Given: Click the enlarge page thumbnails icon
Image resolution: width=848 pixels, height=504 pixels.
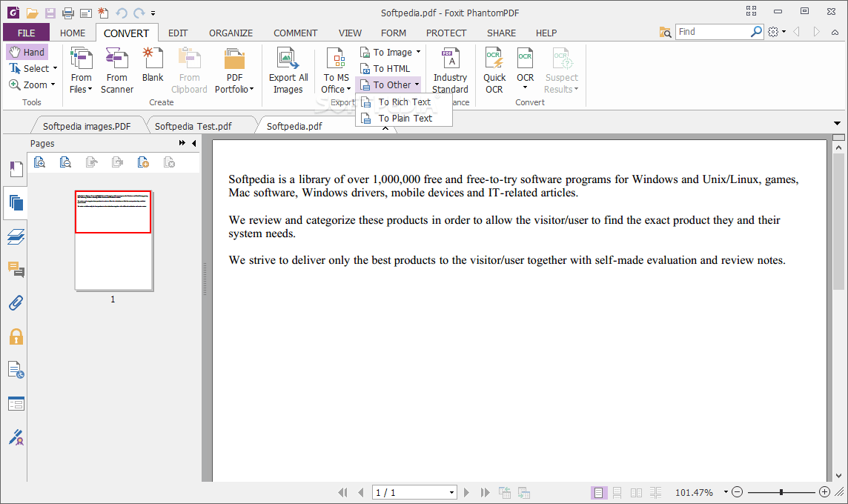Looking at the screenshot, I should click(x=39, y=162).
